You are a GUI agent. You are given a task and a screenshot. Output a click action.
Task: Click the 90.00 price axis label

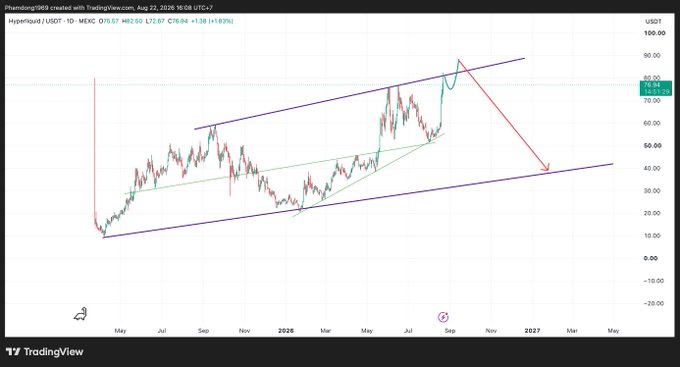coord(652,56)
